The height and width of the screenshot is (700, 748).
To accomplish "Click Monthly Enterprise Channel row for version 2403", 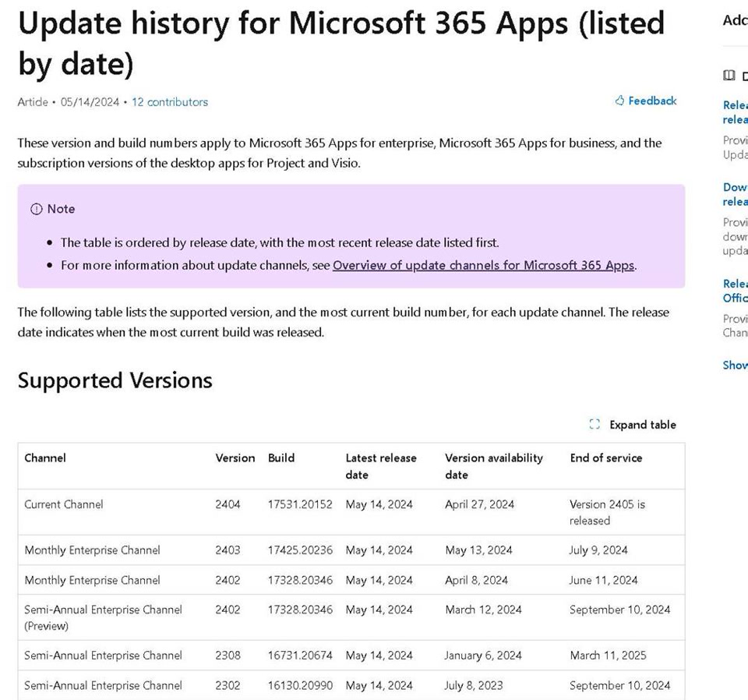I will 92,550.
